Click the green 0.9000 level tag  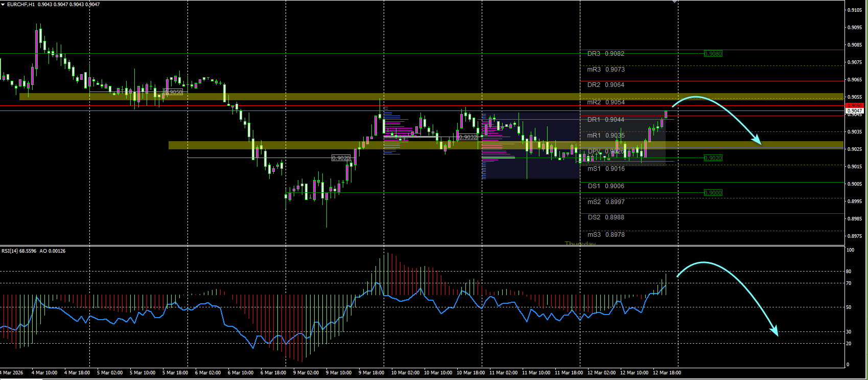[x=713, y=193]
